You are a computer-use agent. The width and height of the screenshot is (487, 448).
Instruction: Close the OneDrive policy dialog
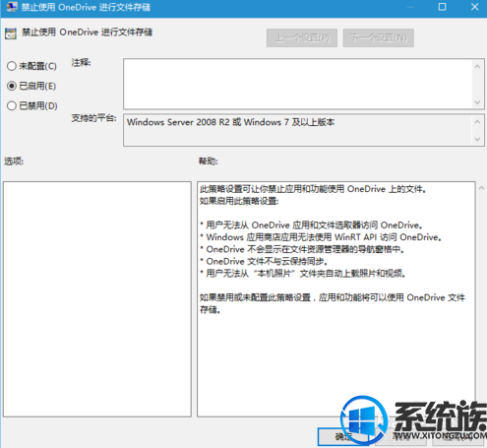click(474, 7)
